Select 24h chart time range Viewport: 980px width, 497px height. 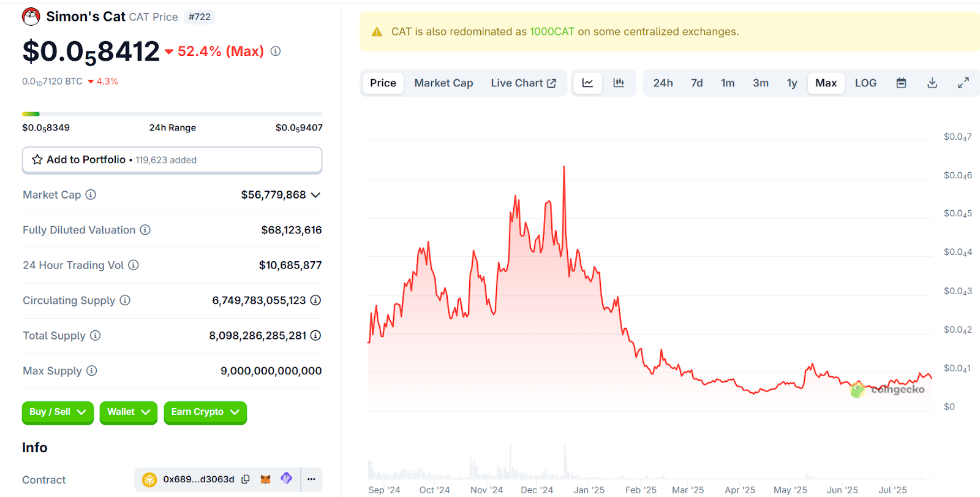663,83
